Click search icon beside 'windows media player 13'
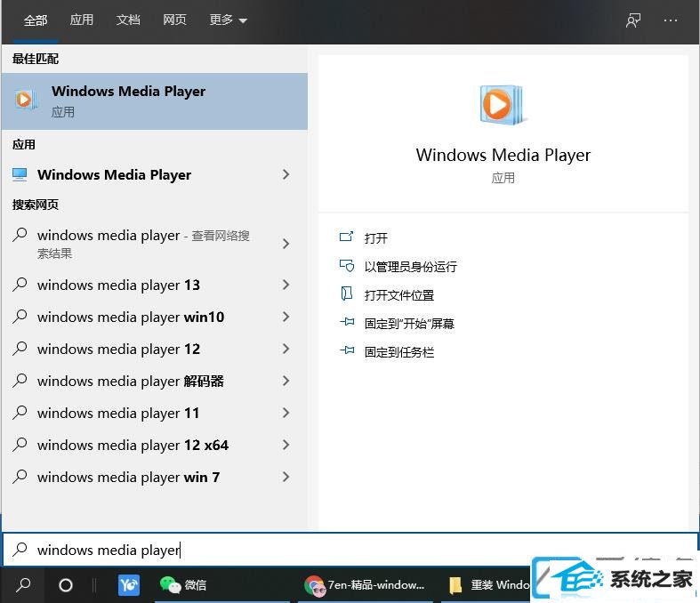Screen dimensions: 700x603 pyautogui.click(x=20, y=285)
